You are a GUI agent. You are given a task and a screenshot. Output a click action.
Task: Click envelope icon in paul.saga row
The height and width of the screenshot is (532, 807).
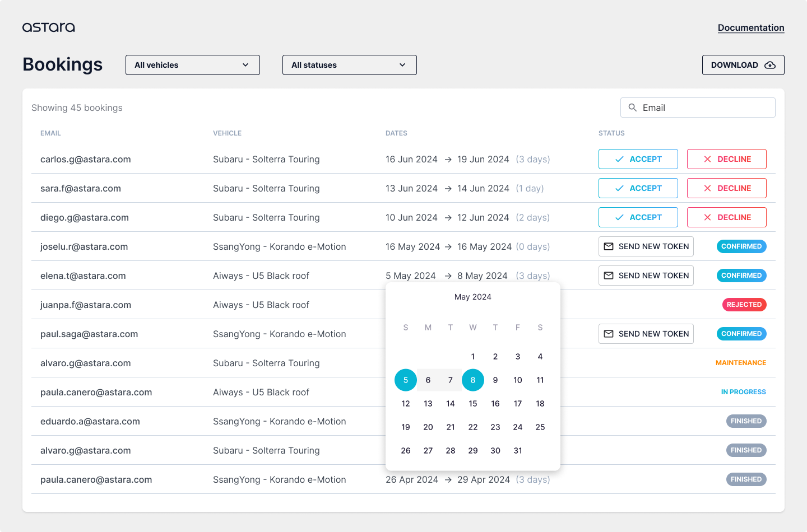click(x=609, y=334)
